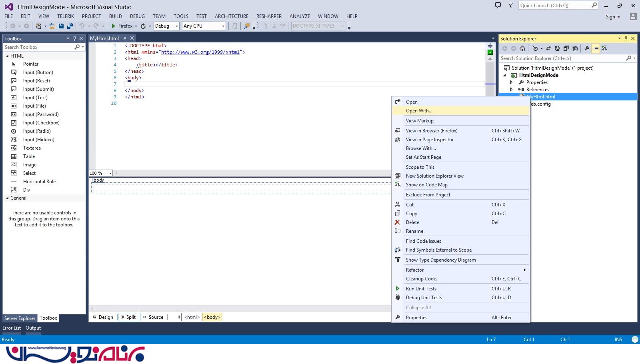640x364 pixels.
Task: Click the Save All icon in the toolbar
Action: tap(70, 26)
